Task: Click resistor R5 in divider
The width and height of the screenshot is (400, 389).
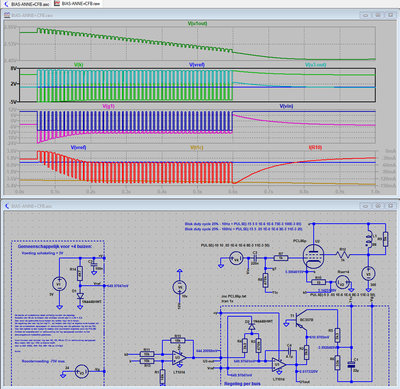Action: [337, 335]
